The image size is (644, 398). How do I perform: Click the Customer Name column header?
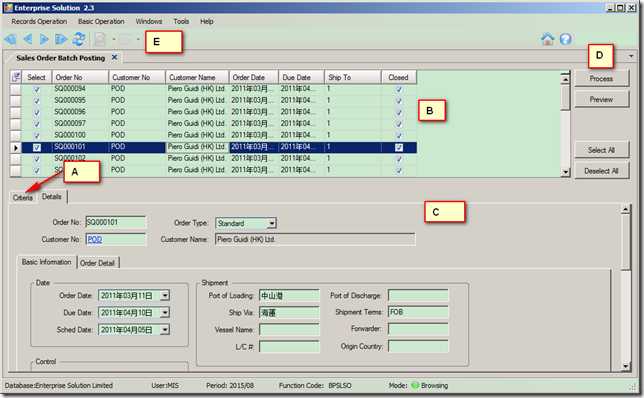coord(197,77)
